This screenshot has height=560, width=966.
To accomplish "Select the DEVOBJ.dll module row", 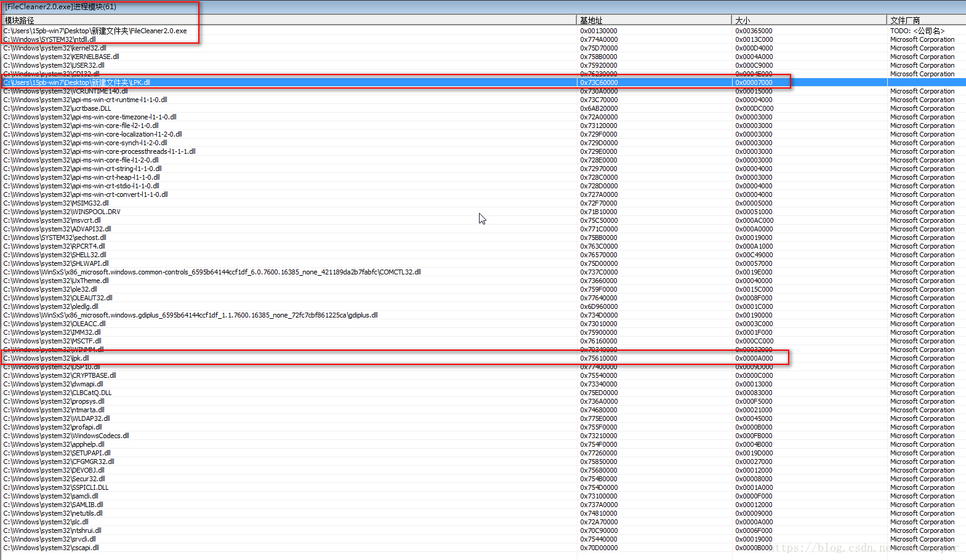I will pyautogui.click(x=483, y=470).
